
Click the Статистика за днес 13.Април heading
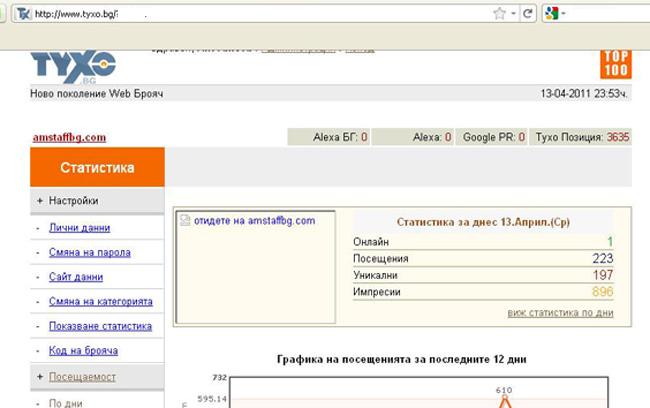coord(483,222)
